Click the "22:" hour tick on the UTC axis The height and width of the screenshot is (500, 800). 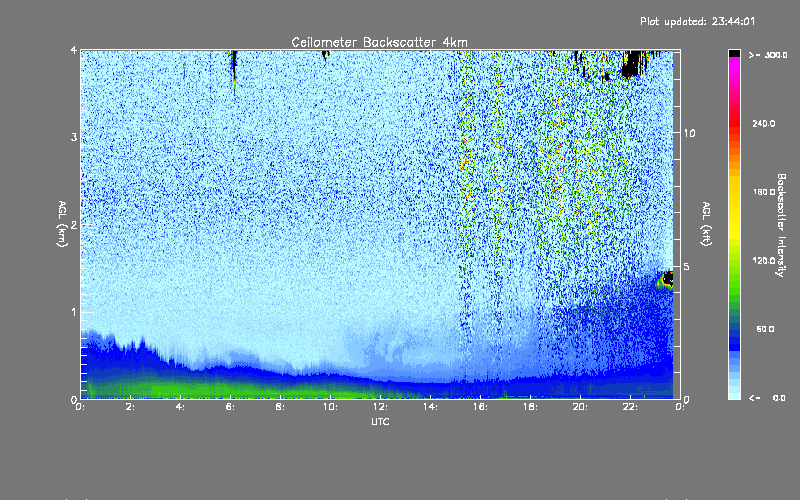(631, 407)
